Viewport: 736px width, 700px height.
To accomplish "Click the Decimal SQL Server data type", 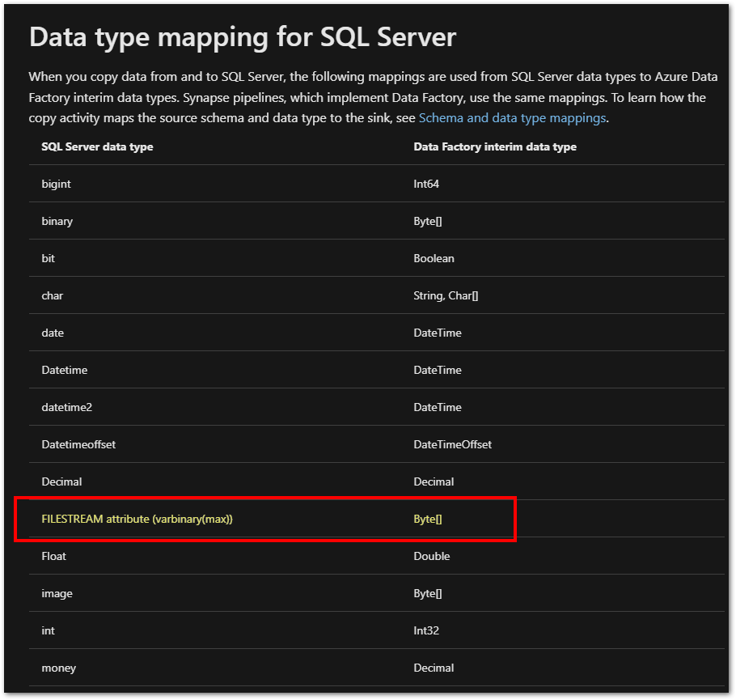I will click(61, 482).
